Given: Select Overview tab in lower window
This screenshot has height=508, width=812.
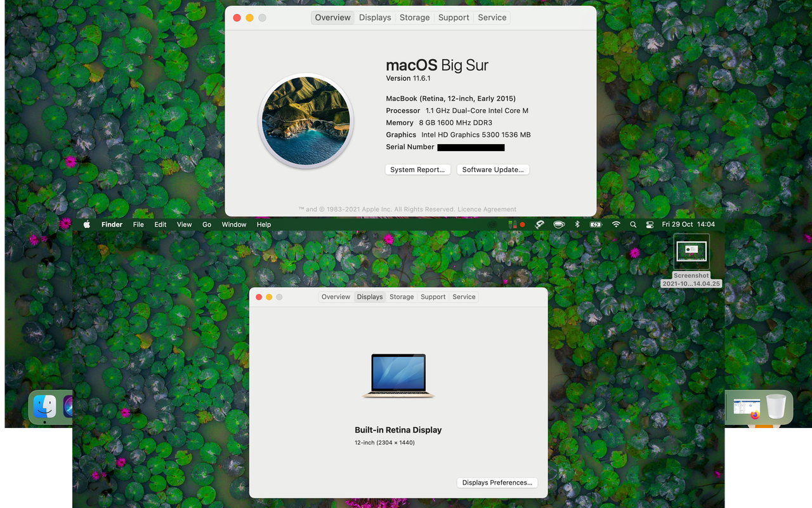Looking at the screenshot, I should point(336,297).
